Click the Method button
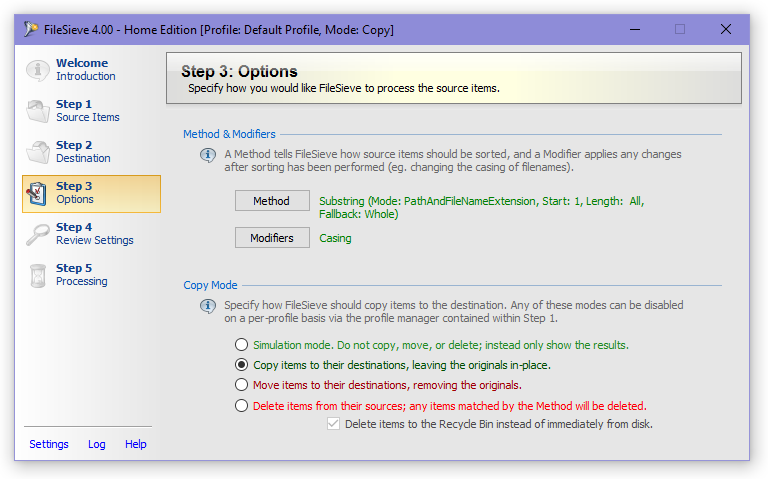 (x=272, y=201)
